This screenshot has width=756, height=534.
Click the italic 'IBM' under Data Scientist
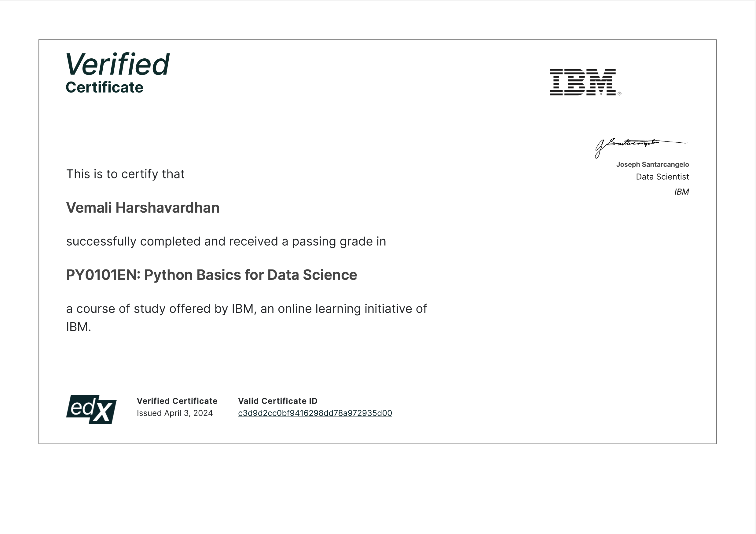[681, 192]
